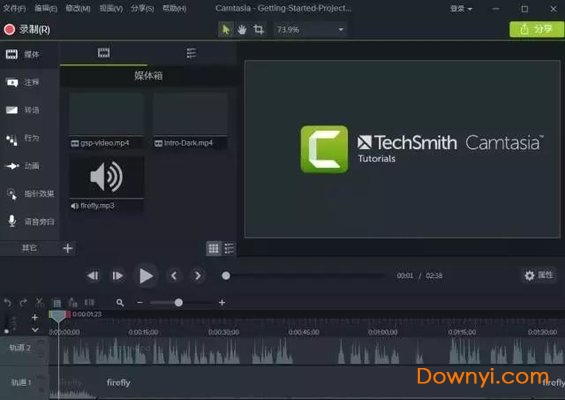Select the arrow edit mode tool
This screenshot has height=400, width=565.
226,29
